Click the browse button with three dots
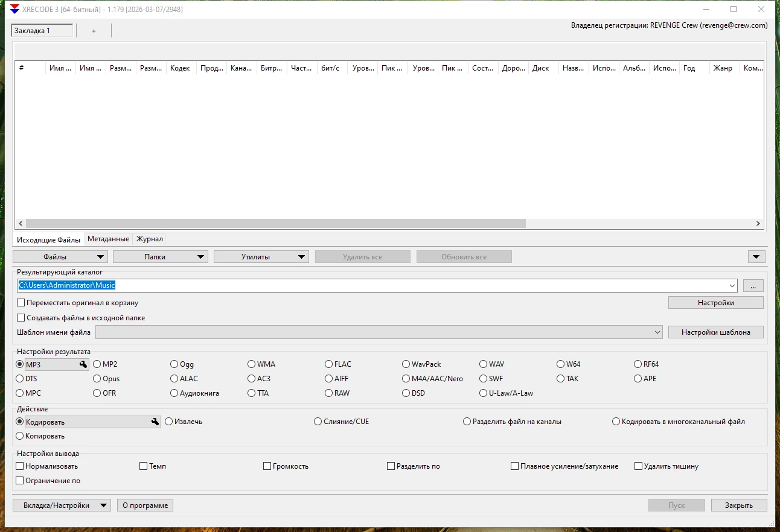Viewport: 780px width, 532px height. pyautogui.click(x=753, y=286)
